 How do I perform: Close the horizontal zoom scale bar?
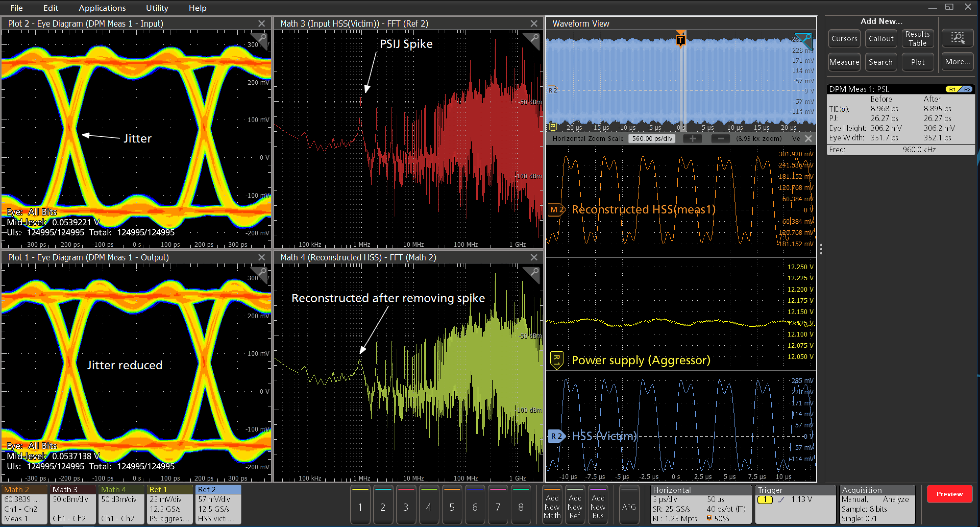coord(808,139)
